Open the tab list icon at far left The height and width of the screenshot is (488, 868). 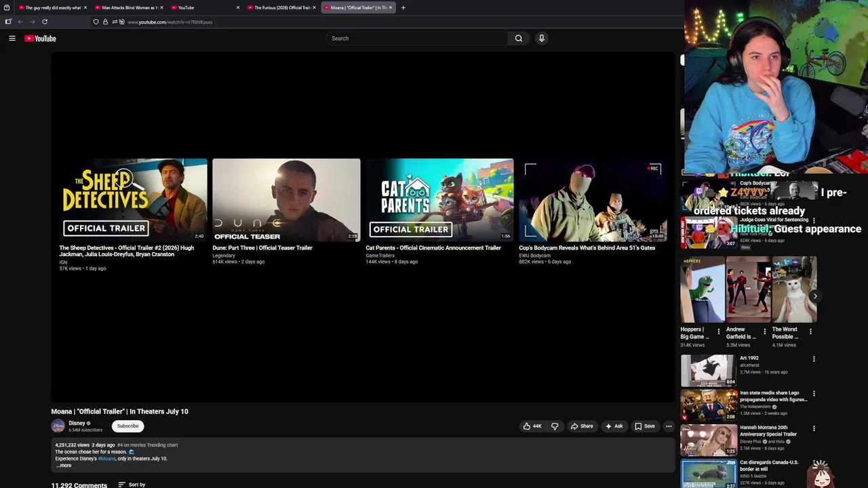(7, 7)
